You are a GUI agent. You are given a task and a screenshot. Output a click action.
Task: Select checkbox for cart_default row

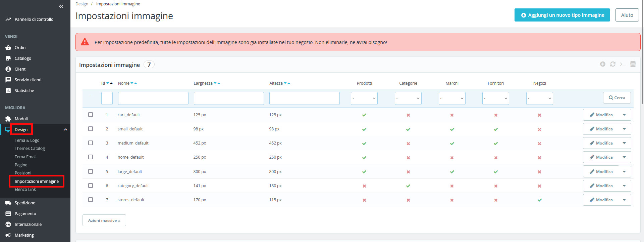(x=91, y=115)
